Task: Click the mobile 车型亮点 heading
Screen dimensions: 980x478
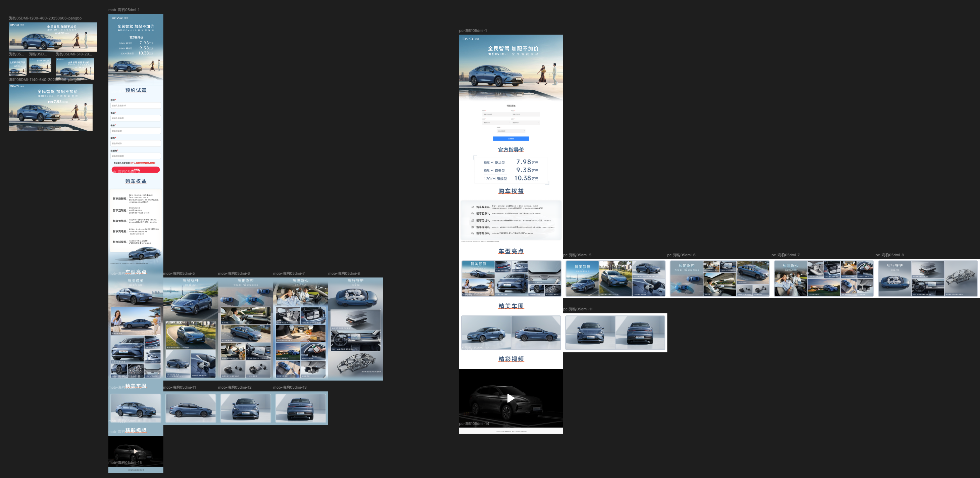Action: pos(136,272)
